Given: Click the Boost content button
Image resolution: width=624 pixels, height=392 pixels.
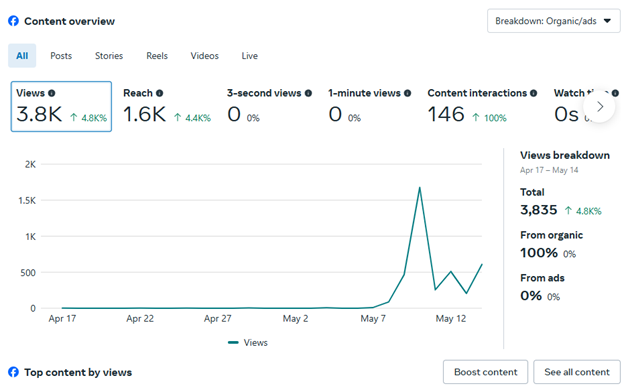Looking at the screenshot, I should tap(486, 372).
